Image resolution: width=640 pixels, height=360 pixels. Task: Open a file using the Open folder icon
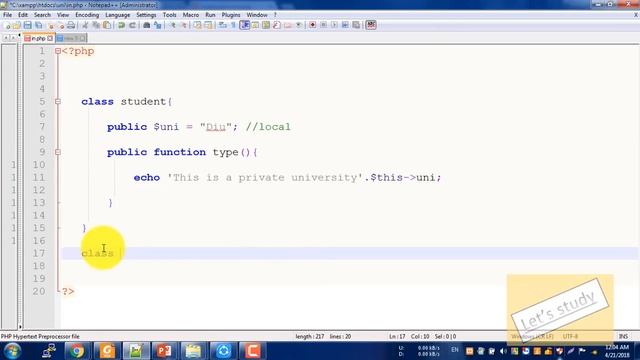[17, 25]
